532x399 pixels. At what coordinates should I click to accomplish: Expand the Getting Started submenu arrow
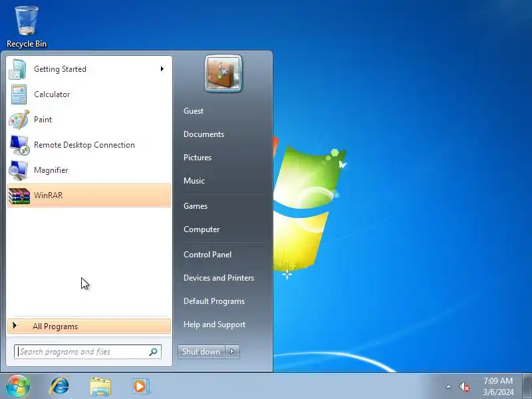[162, 69]
